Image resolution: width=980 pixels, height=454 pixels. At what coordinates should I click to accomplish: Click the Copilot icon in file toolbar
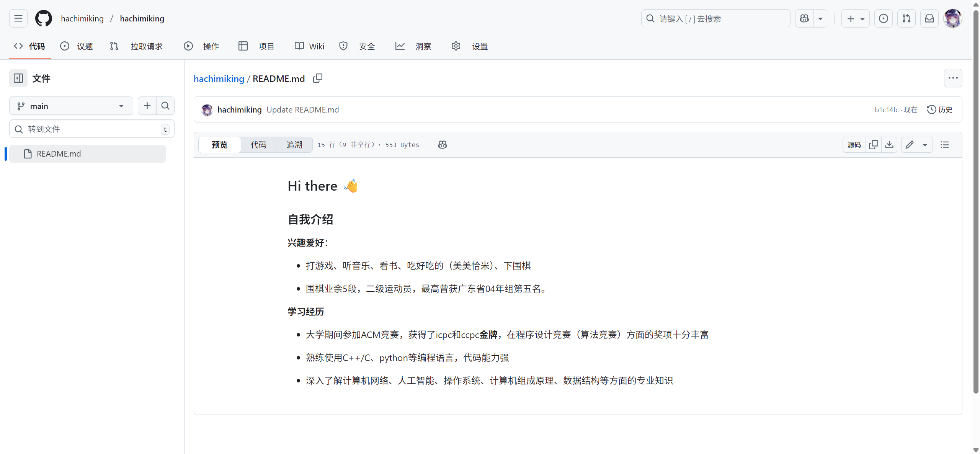point(442,145)
